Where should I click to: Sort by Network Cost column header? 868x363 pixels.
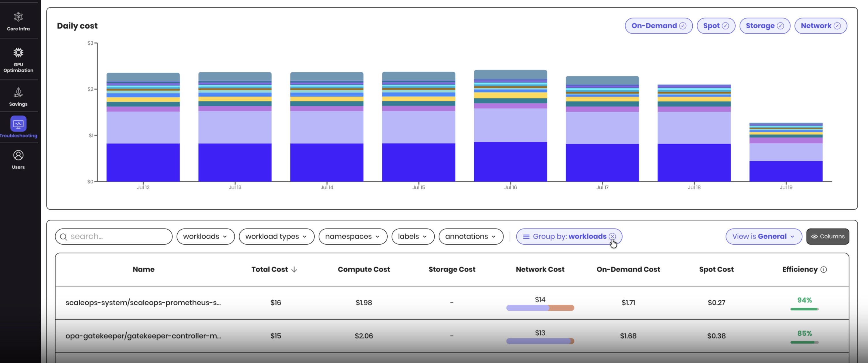coord(540,269)
